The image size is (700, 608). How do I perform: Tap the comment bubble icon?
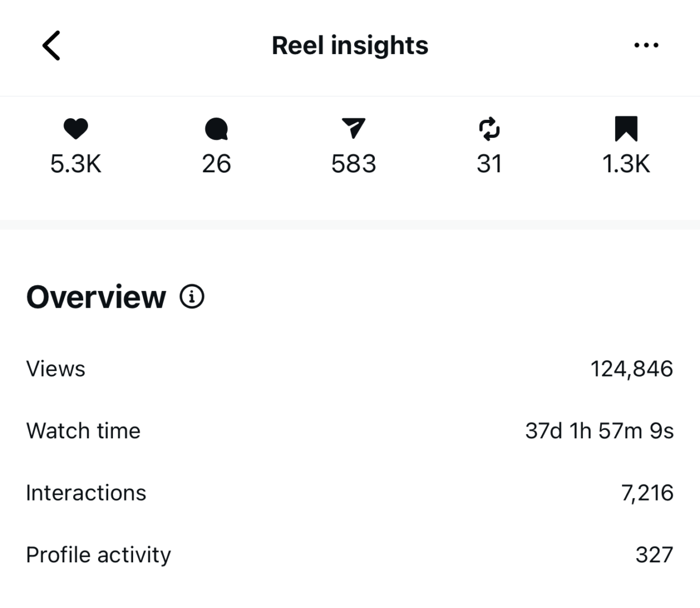click(x=216, y=128)
